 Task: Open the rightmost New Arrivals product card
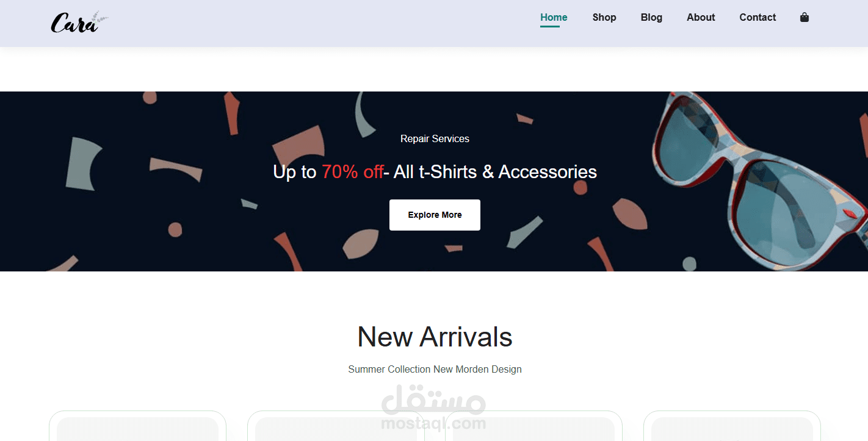732,426
